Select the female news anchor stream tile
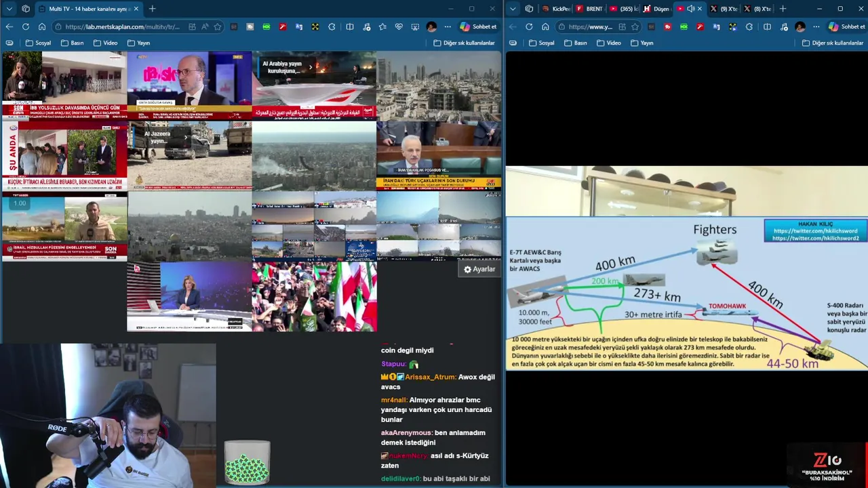 click(x=189, y=296)
